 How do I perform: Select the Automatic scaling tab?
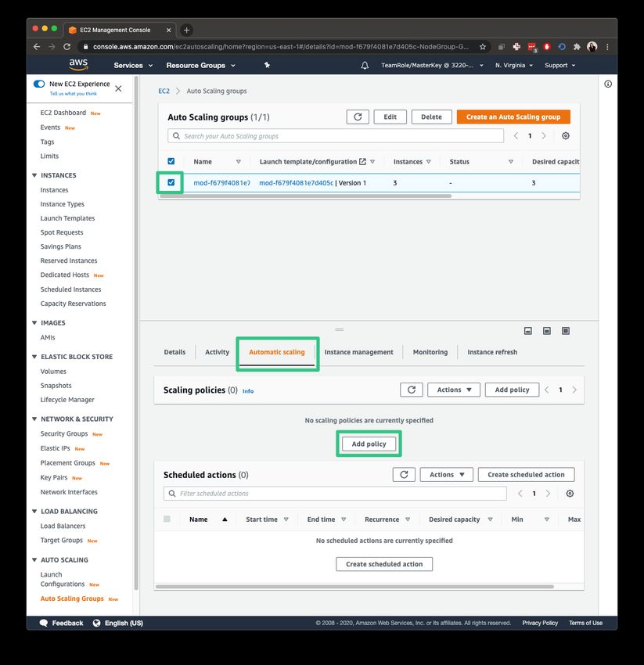[276, 352]
